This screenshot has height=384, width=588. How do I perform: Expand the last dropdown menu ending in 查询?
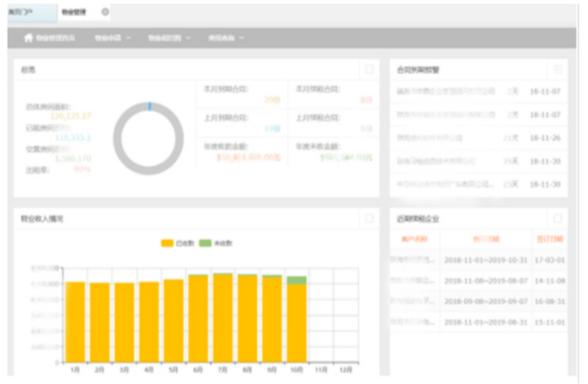click(x=226, y=38)
